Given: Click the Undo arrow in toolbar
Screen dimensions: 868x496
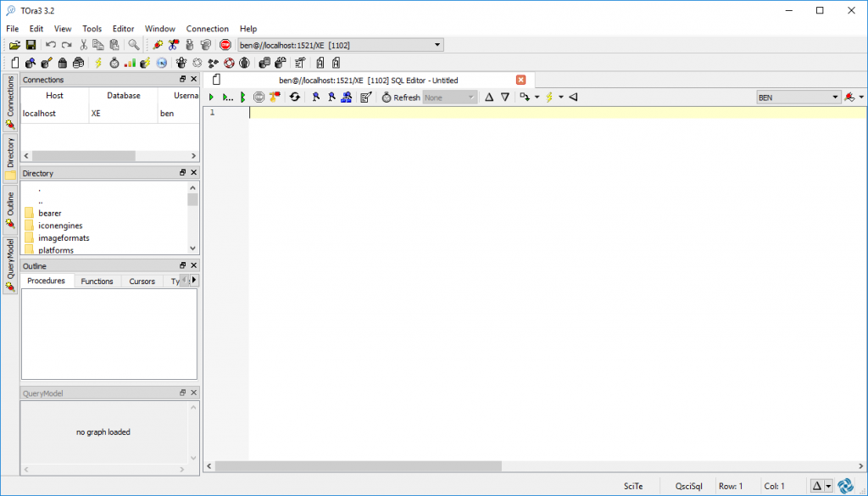Looking at the screenshot, I should pos(51,45).
